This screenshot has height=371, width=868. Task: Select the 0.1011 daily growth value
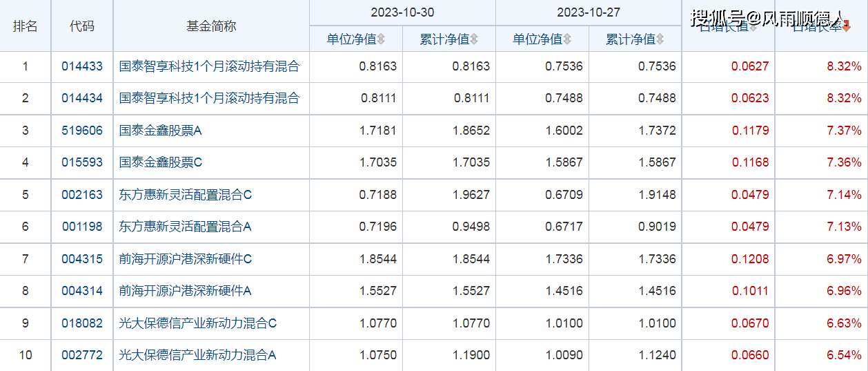[750, 291]
